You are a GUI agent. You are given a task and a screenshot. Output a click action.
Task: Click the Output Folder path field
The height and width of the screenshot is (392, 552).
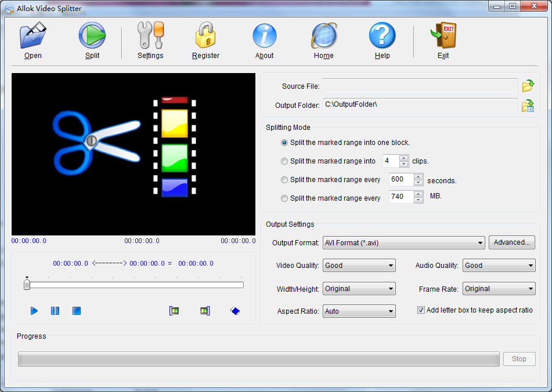pyautogui.click(x=420, y=105)
